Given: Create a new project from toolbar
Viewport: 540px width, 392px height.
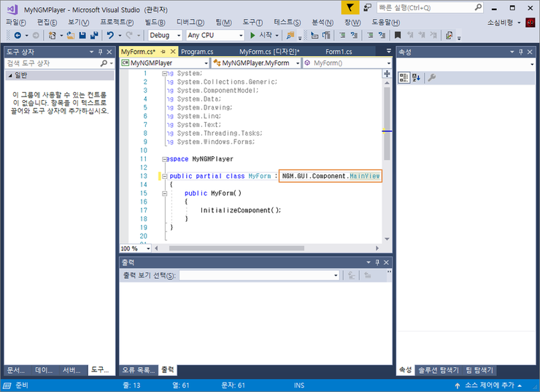Looking at the screenshot, I should click(x=52, y=35).
